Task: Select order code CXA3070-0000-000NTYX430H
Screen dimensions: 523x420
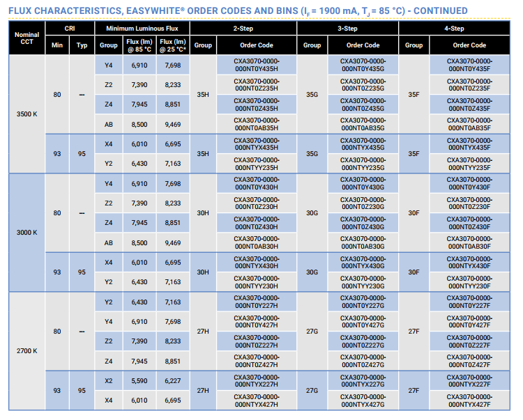Action: point(257,262)
